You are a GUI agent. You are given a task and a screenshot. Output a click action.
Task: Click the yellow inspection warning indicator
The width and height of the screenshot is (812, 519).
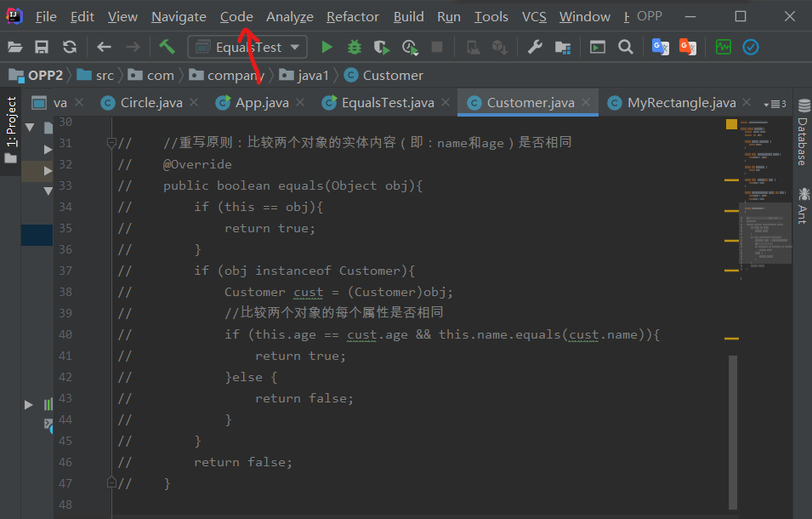click(x=731, y=123)
